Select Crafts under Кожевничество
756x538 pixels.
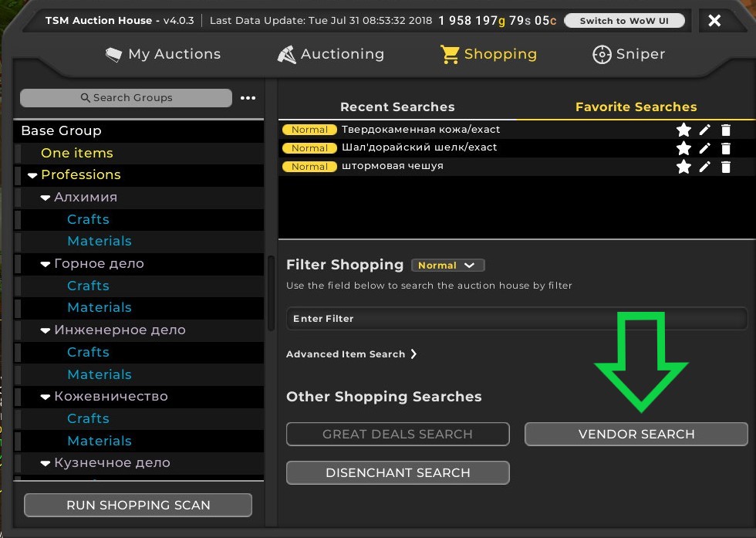tap(139, 419)
